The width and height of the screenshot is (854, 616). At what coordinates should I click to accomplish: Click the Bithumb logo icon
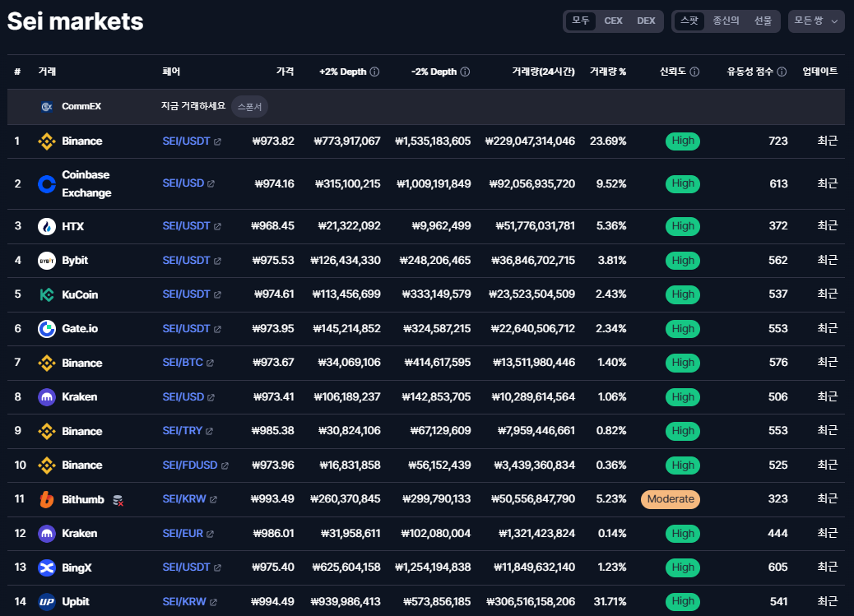(47, 499)
